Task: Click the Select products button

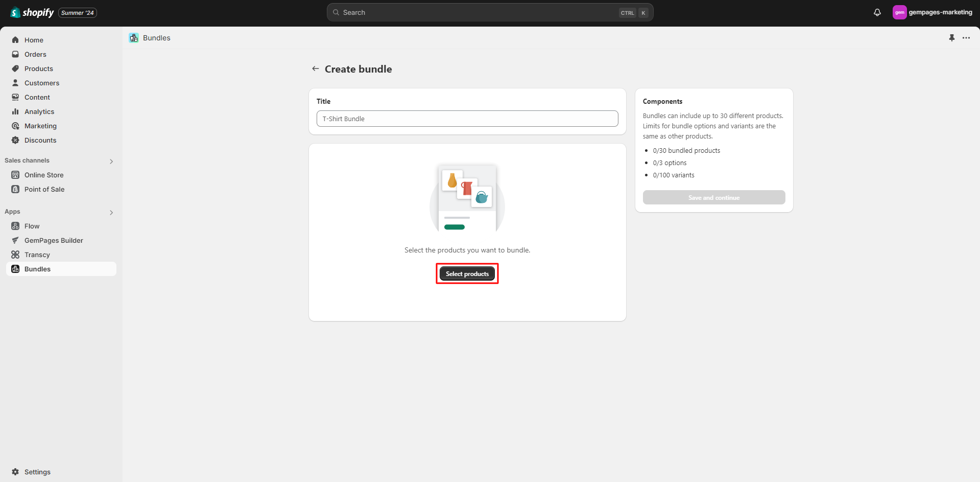Action: [466, 273]
